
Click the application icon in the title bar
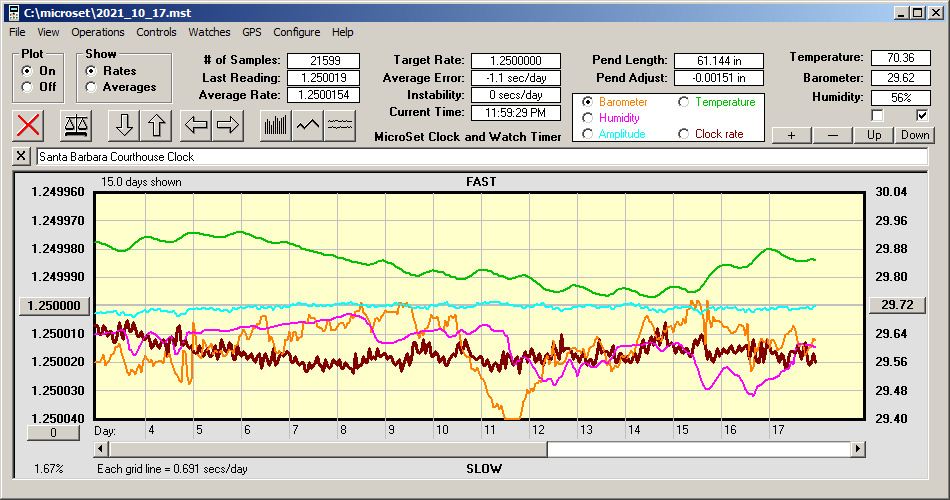point(13,13)
